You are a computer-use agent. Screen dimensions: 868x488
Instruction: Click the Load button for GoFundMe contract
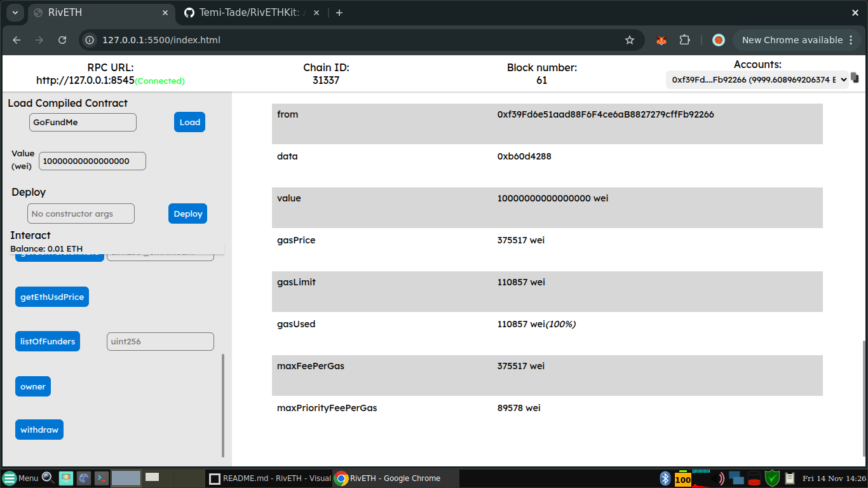(x=189, y=122)
